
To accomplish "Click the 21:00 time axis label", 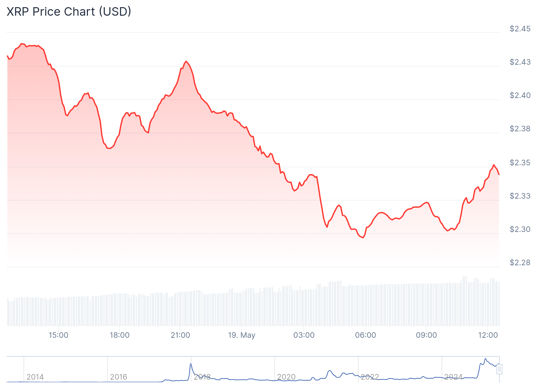I will pyautogui.click(x=180, y=335).
